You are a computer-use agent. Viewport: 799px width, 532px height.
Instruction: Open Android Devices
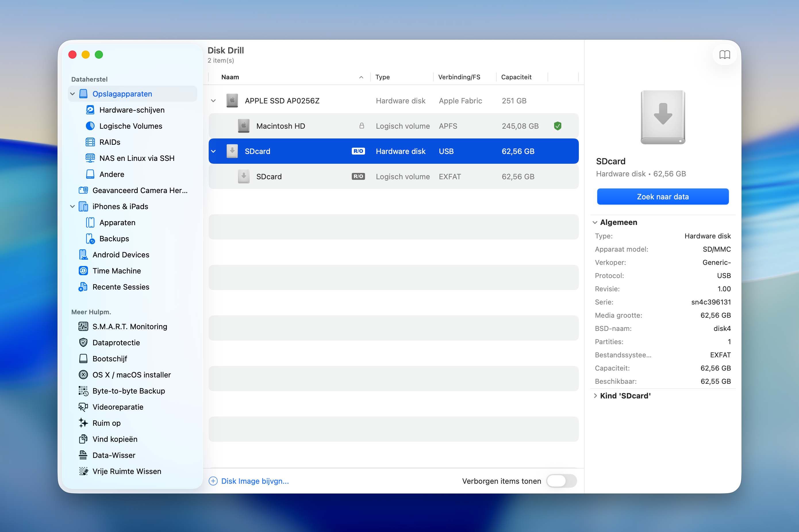(x=120, y=255)
